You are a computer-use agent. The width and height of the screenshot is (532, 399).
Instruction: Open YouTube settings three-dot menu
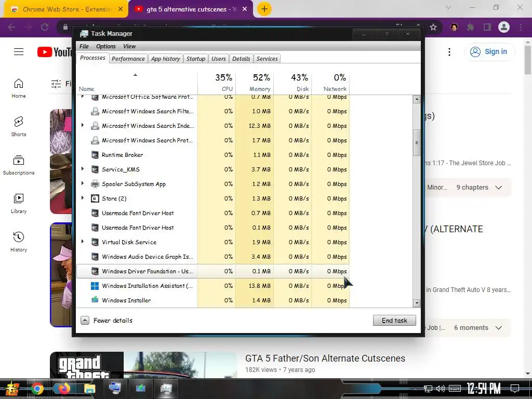point(449,51)
